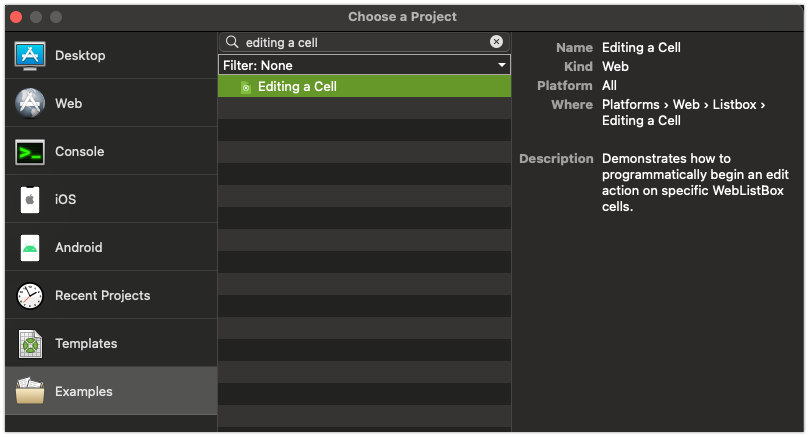Click the Web globe icon

[x=30, y=103]
